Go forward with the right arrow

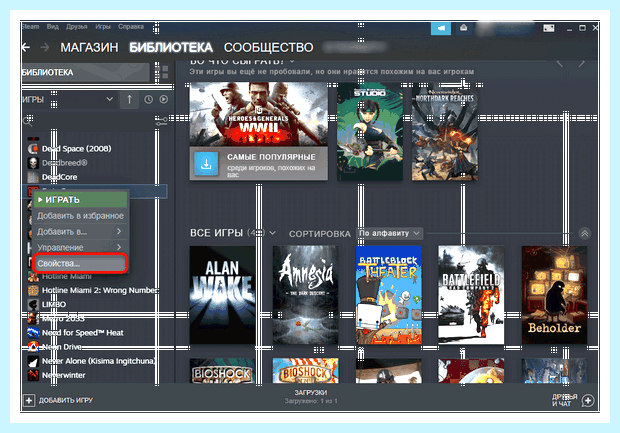pyautogui.click(x=45, y=47)
